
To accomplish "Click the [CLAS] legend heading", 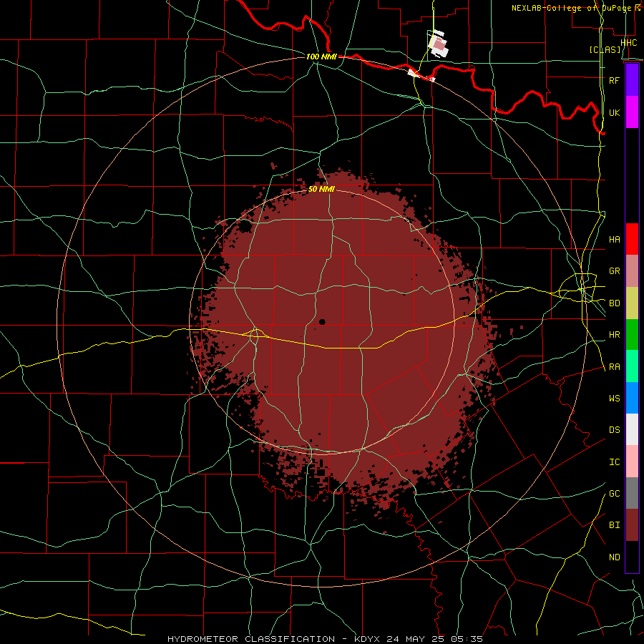I will coord(605,50).
